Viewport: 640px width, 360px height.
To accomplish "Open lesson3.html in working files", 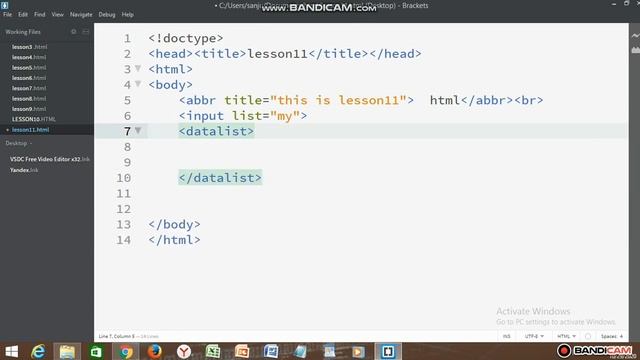I will [29, 47].
